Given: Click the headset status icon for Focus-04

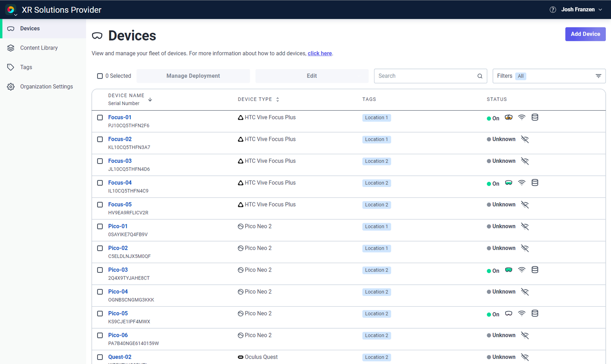Looking at the screenshot, I should 509,183.
